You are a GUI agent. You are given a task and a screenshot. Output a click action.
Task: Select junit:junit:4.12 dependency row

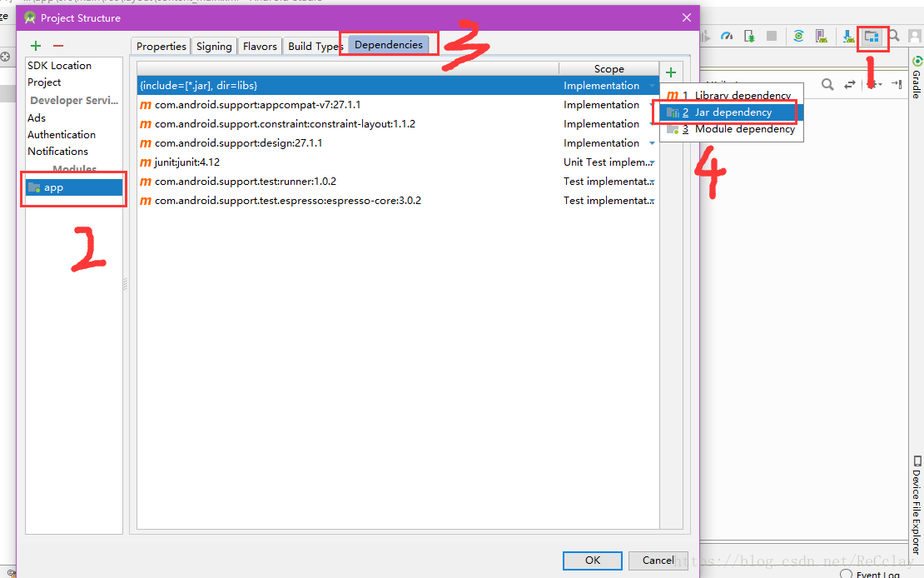398,162
